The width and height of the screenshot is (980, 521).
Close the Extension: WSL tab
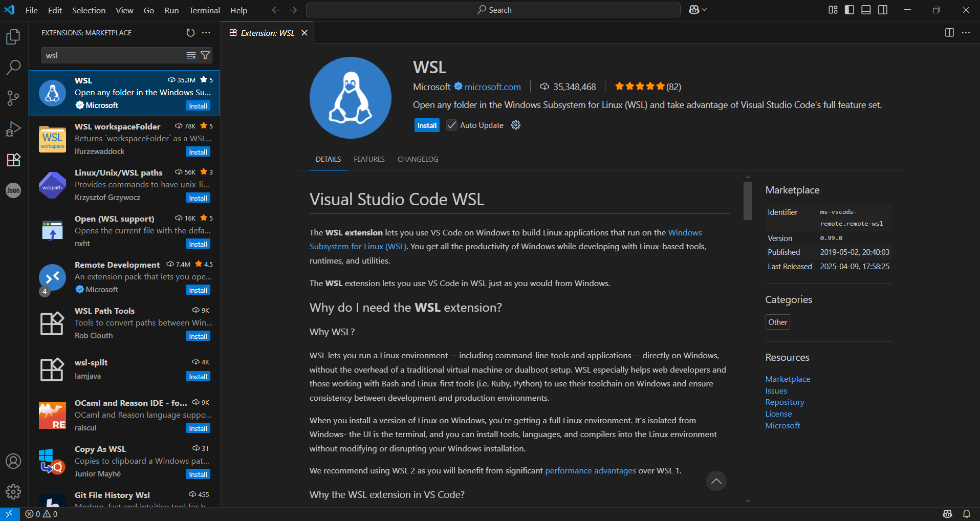click(x=304, y=33)
